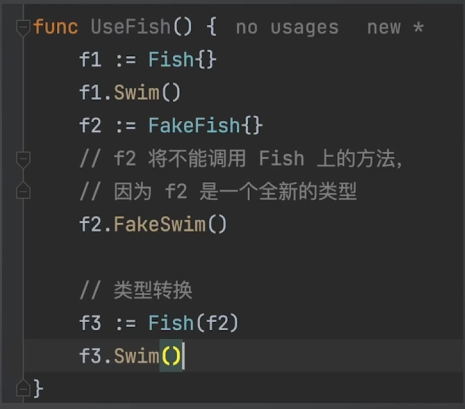
Task: Click the Fish type in f1 assignment
Action: [x=171, y=60]
